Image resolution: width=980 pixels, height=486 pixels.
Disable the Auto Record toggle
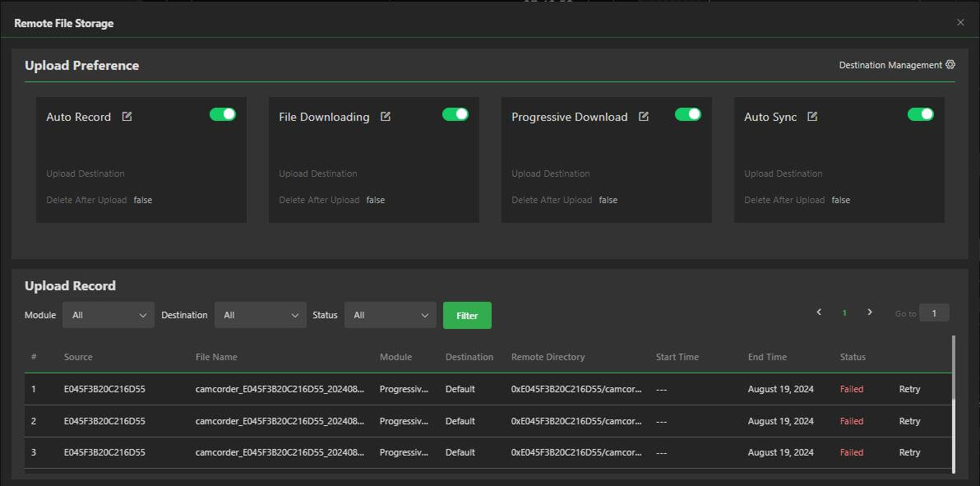coord(222,114)
